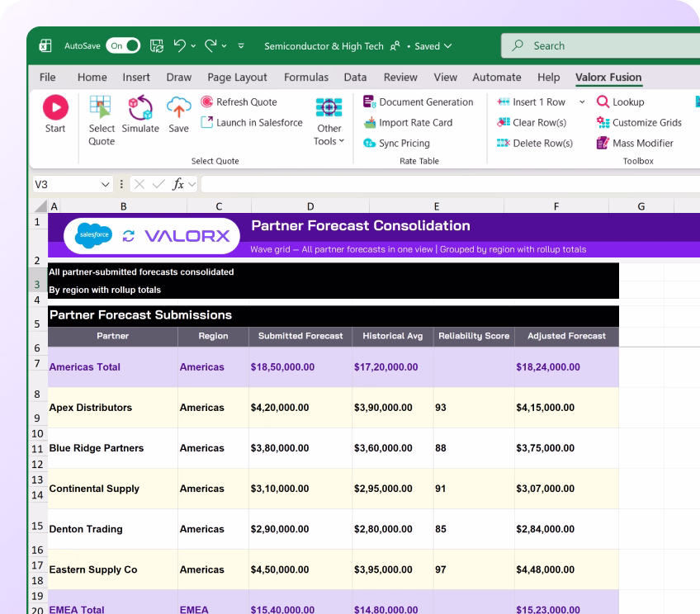This screenshot has height=614, width=700.
Task: Expand the Undo history dropdown
Action: click(x=193, y=46)
